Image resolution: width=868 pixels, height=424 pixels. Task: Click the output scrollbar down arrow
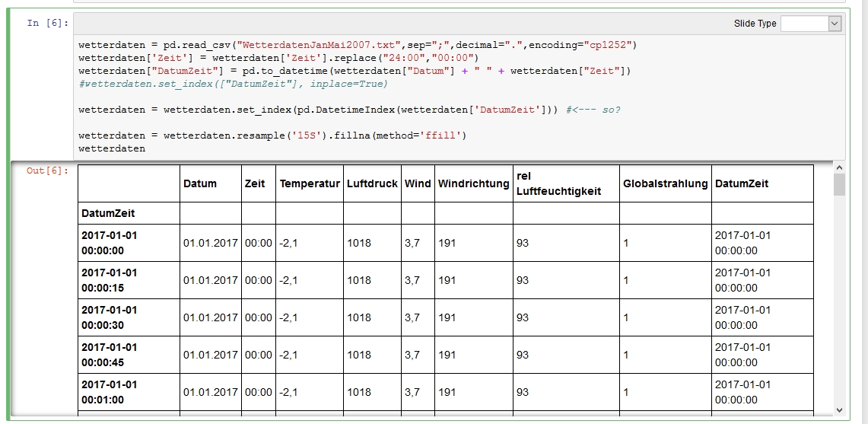click(x=839, y=410)
